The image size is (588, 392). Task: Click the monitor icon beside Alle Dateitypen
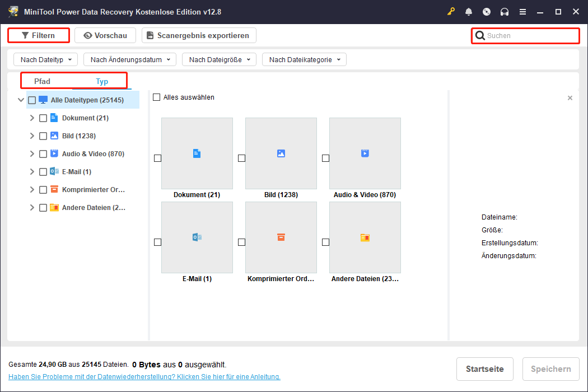(43, 100)
